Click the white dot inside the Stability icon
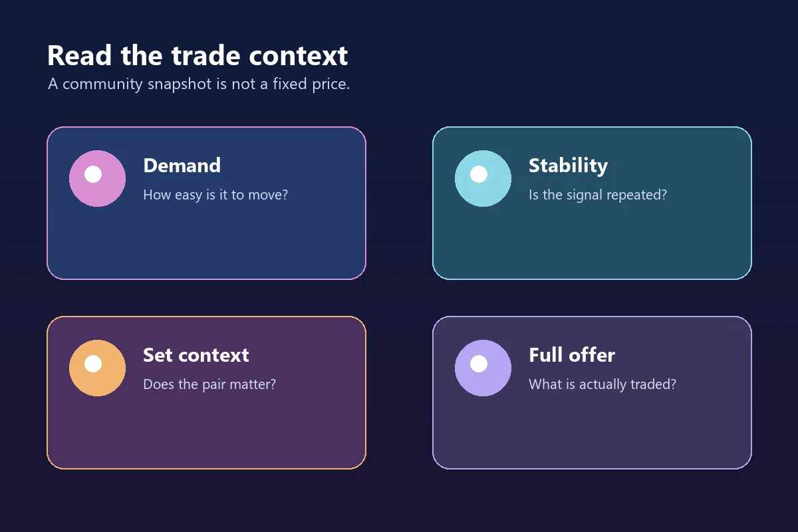798x532 pixels. [x=479, y=174]
